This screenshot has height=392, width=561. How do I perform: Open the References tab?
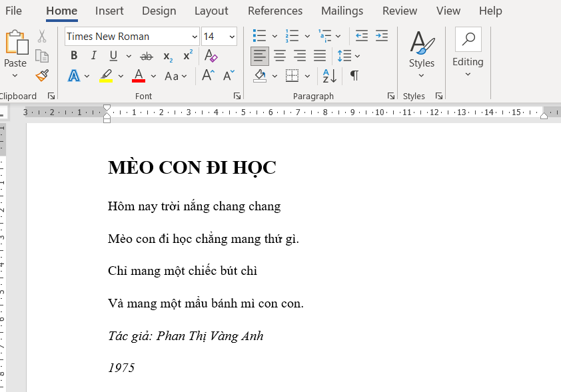[275, 11]
